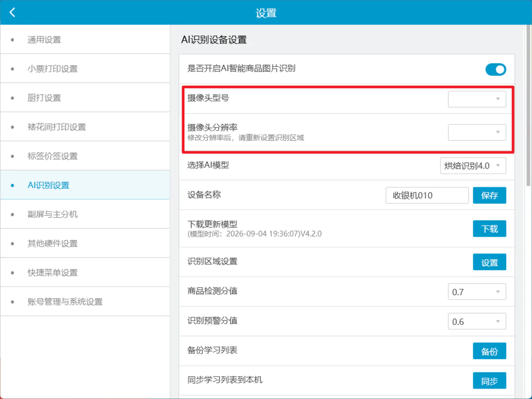Click 下载 to download the updated model
Viewport: 532px width, 399px height.
click(x=490, y=229)
